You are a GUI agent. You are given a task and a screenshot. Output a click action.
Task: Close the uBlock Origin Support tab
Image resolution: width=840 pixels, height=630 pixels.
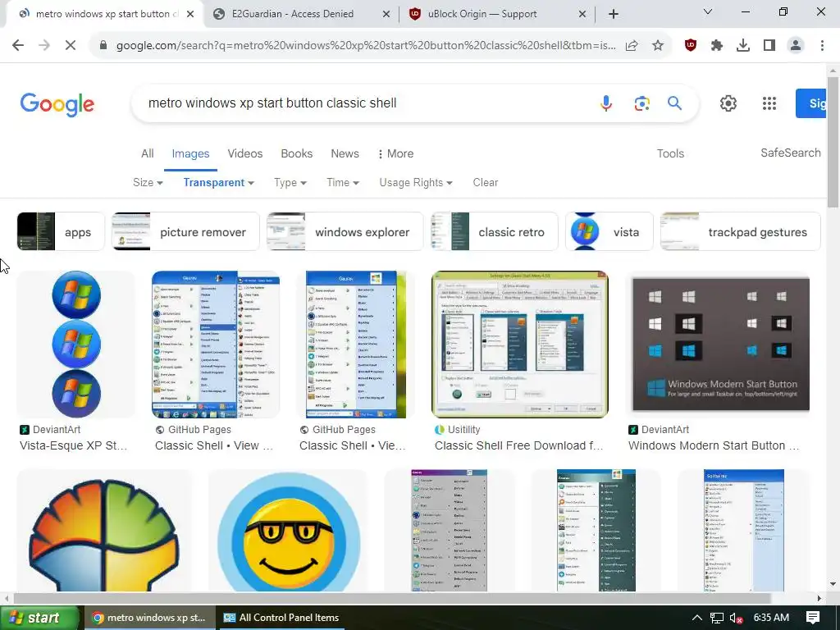pyautogui.click(x=582, y=14)
